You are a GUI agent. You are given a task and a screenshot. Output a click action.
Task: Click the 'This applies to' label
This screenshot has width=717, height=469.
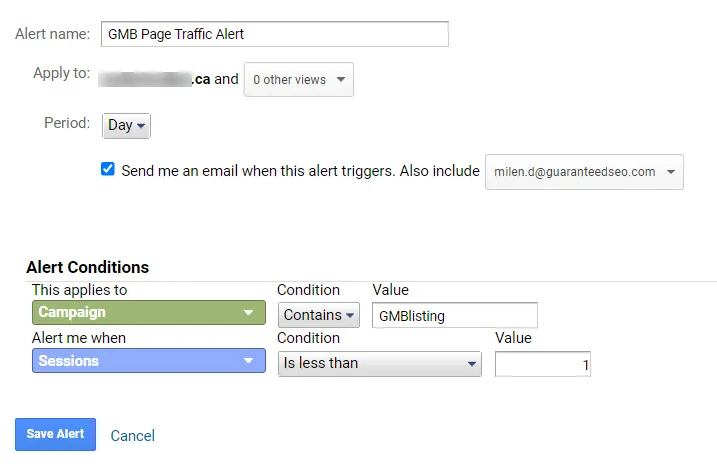click(x=80, y=290)
